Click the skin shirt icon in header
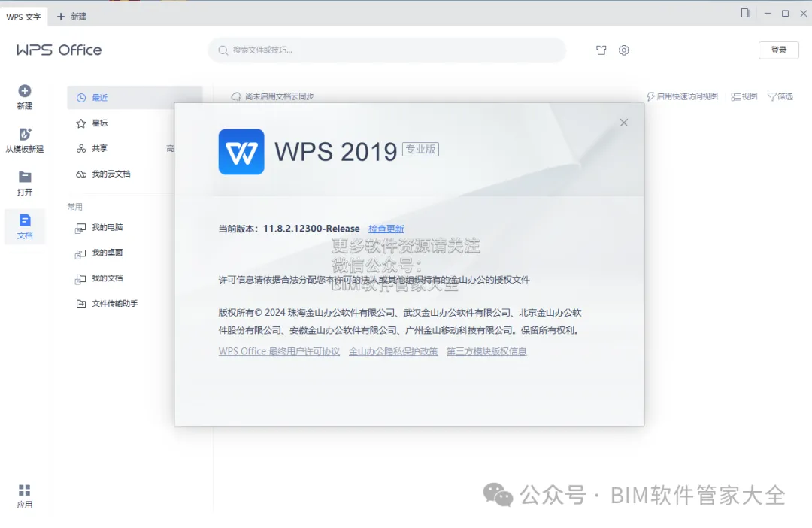Screen dimensions: 812x528 [x=601, y=50]
